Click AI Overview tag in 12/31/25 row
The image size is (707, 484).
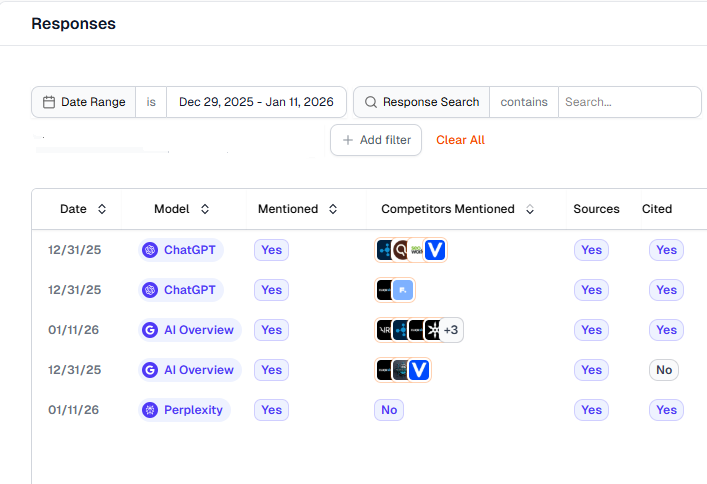[x=190, y=370]
